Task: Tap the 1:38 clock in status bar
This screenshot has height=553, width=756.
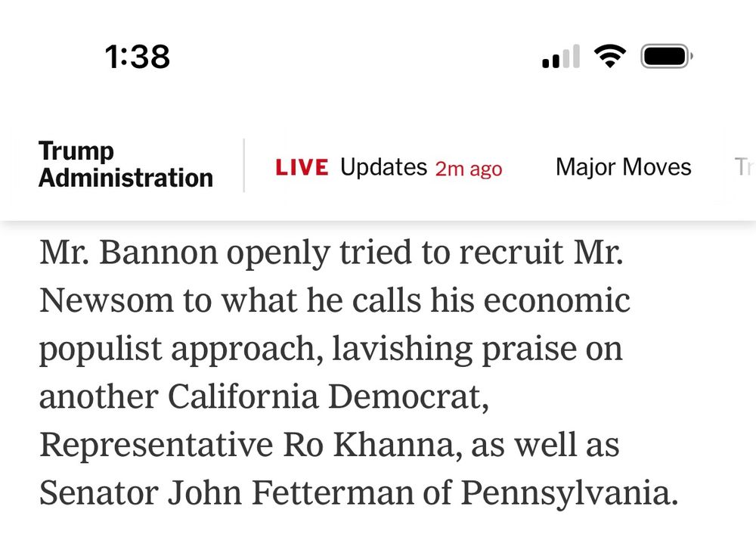Action: (x=138, y=57)
